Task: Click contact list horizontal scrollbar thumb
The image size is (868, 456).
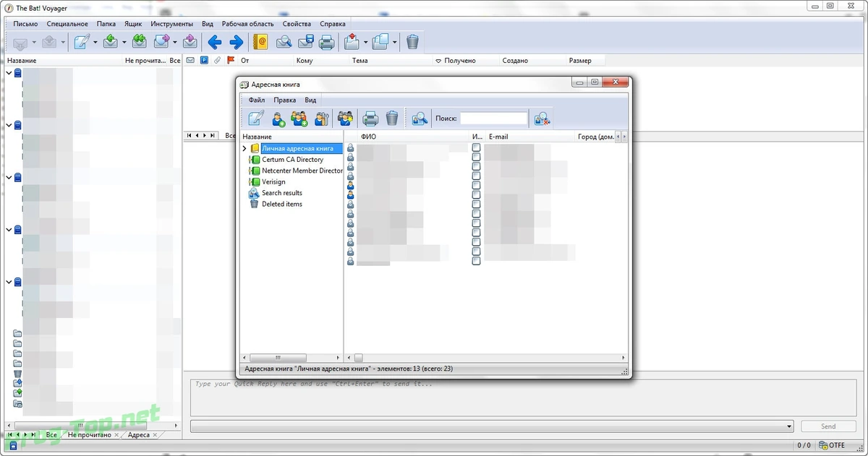Action: click(x=358, y=358)
